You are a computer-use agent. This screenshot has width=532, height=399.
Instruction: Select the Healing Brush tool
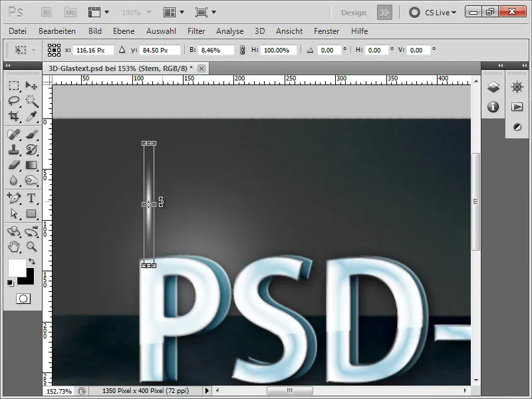click(x=13, y=134)
